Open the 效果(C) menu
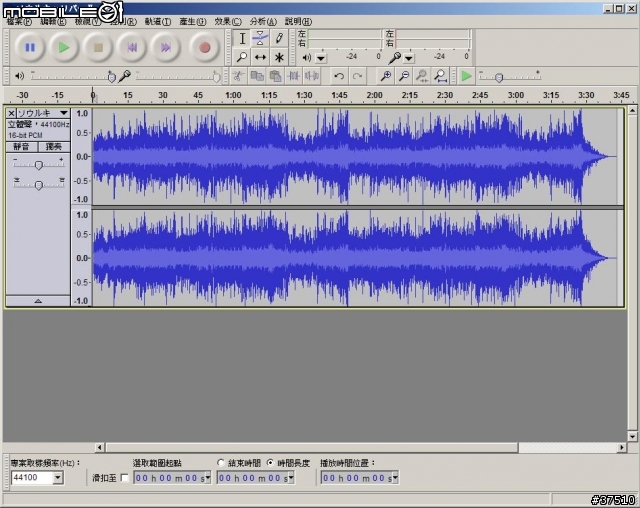This screenshot has width=640, height=508. (x=228, y=22)
